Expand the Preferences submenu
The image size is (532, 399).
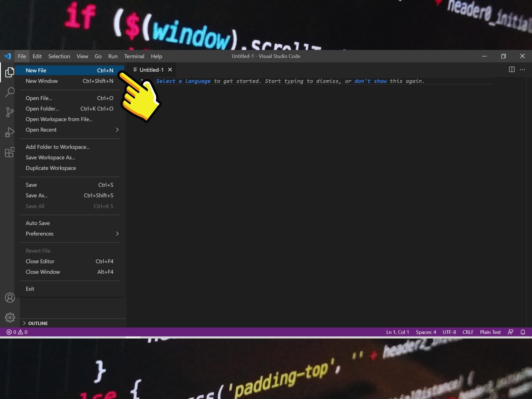[x=69, y=234]
